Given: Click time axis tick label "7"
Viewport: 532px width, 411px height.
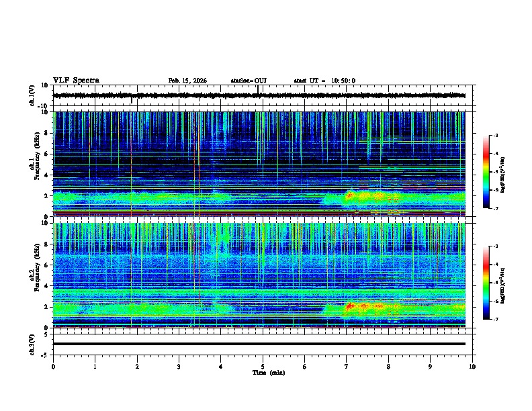Looking at the screenshot, I should coord(347,367).
